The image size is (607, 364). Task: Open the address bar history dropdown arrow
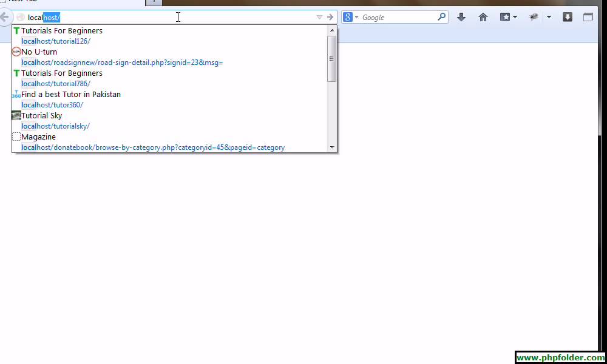319,16
